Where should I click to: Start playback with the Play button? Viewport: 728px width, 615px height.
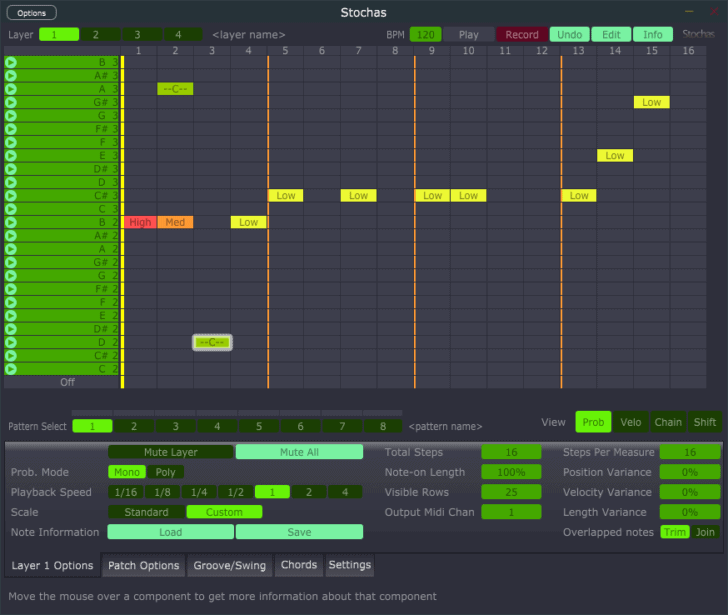coord(468,35)
